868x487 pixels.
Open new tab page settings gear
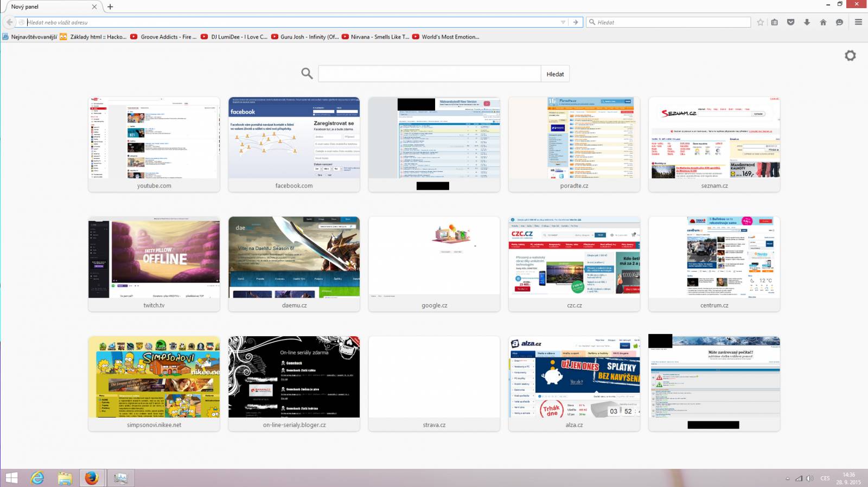[850, 55]
